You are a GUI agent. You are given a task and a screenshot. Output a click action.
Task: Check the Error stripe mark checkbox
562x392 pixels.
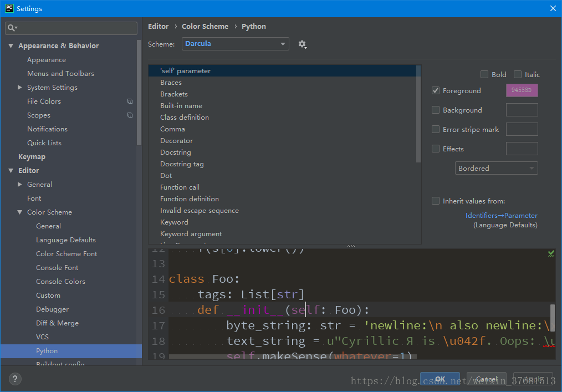[x=436, y=129]
